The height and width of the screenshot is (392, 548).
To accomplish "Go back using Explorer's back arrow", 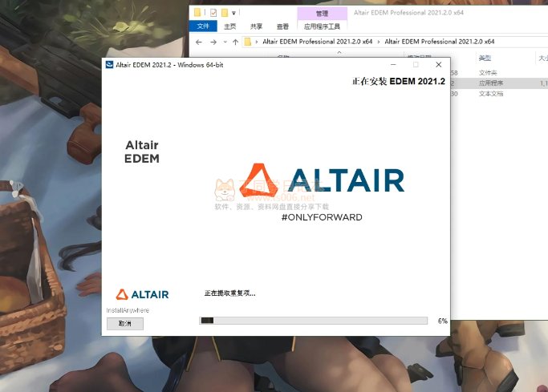I will 199,42.
